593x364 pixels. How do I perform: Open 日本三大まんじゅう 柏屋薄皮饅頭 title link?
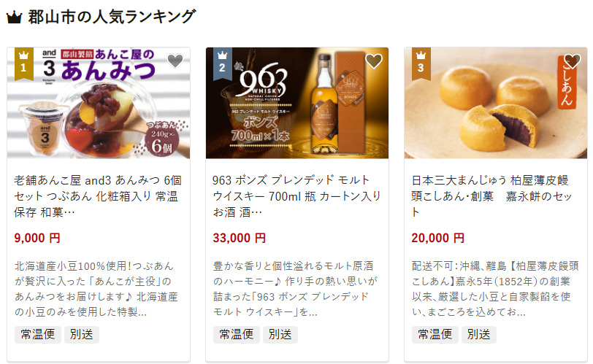[491, 196]
